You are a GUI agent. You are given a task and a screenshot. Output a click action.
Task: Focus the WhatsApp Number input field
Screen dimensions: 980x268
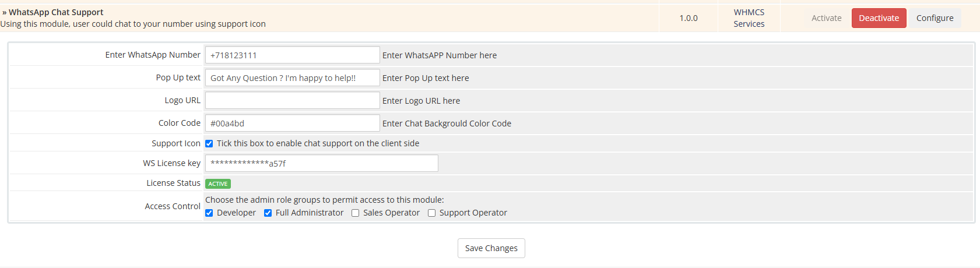point(292,55)
